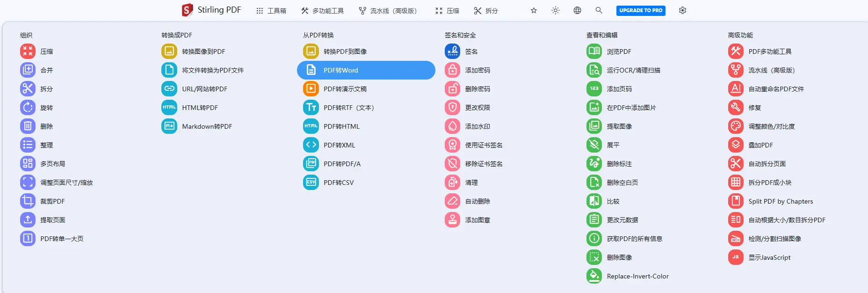Open the PDF转PDF/A link
868x293 pixels.
(x=342, y=164)
